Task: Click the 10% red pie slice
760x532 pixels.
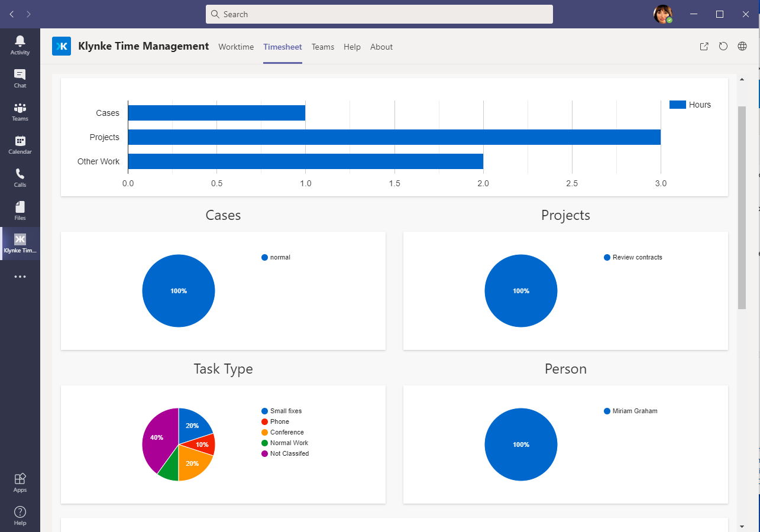Action: tap(201, 444)
